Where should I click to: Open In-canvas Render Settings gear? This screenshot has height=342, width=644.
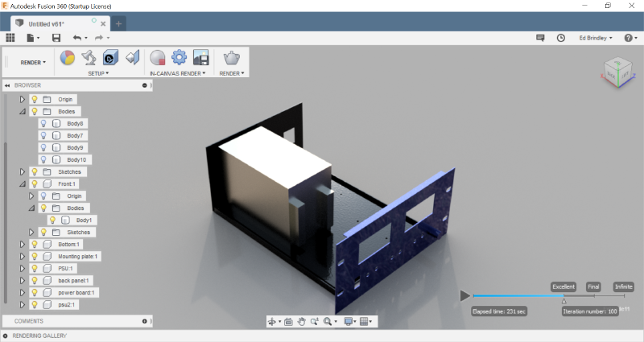pyautogui.click(x=179, y=58)
